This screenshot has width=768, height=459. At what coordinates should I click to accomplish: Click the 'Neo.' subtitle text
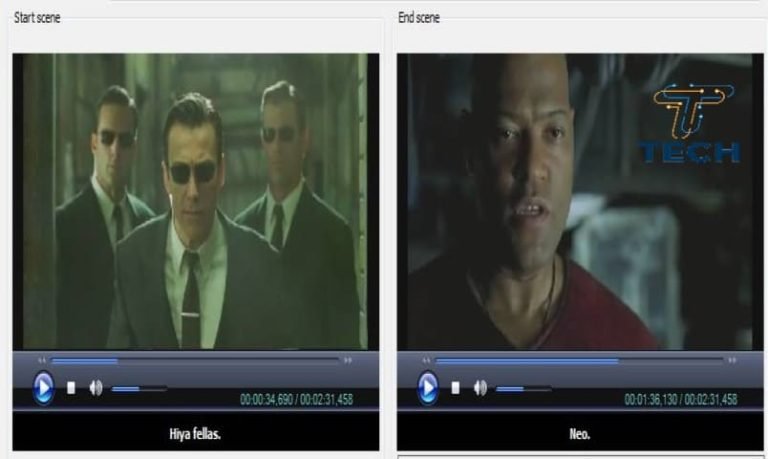[579, 434]
